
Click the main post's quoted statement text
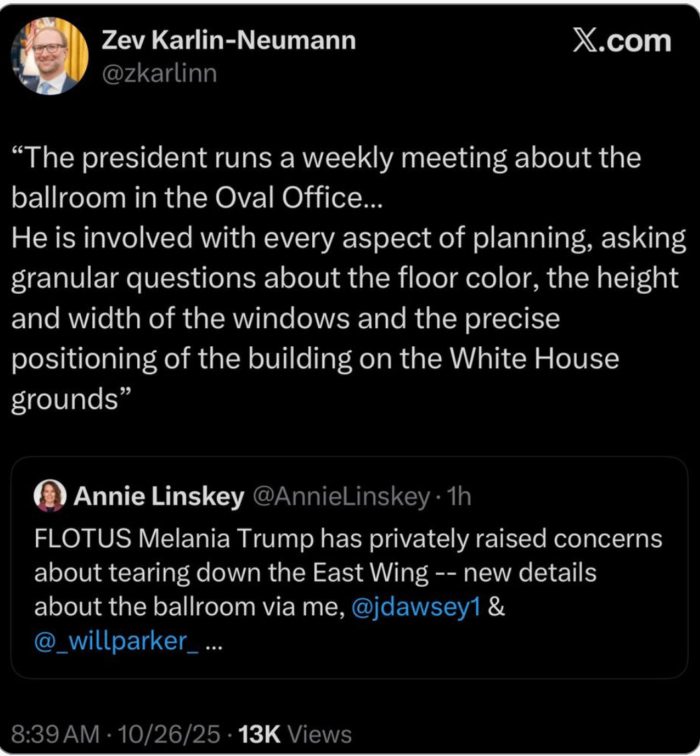pyautogui.click(x=331, y=279)
